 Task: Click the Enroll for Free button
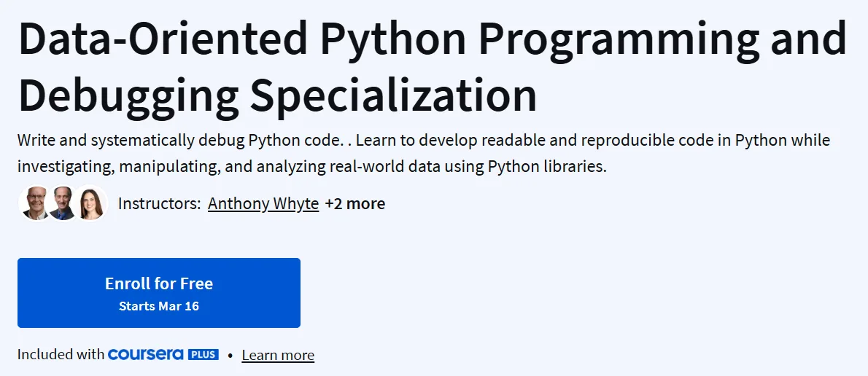[159, 292]
